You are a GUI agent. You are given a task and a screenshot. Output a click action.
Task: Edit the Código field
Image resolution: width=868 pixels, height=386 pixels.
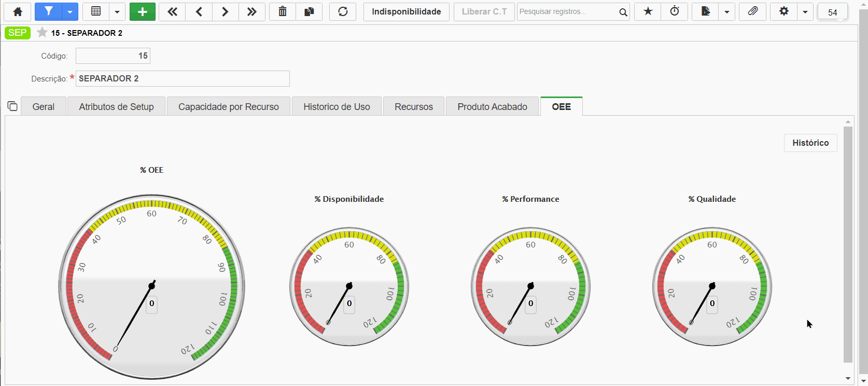click(113, 56)
